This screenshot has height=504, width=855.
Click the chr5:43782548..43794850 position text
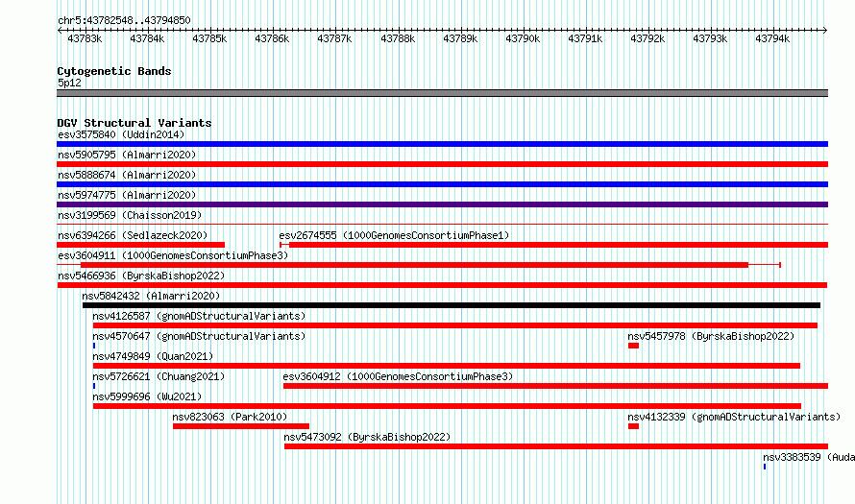click(x=124, y=21)
